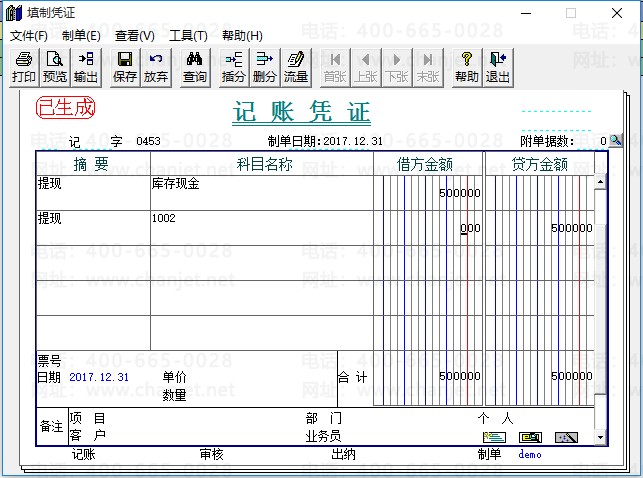The width and height of the screenshot is (643, 478).
Task: Open the 工具(T) menu
Action: click(188, 36)
